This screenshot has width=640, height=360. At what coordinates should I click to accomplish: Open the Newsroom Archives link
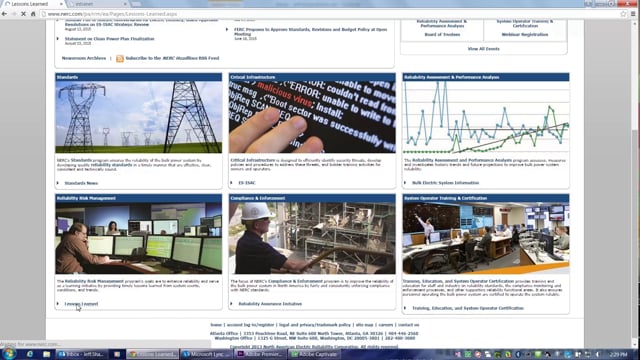pyautogui.click(x=84, y=58)
